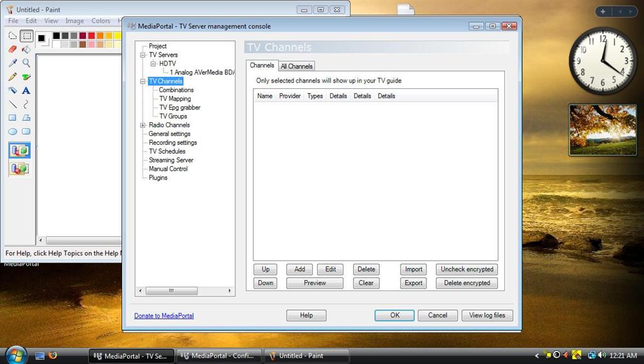Viewport: 644px width, 364px height.
Task: Click the Windows Start orb
Action: (x=16, y=355)
